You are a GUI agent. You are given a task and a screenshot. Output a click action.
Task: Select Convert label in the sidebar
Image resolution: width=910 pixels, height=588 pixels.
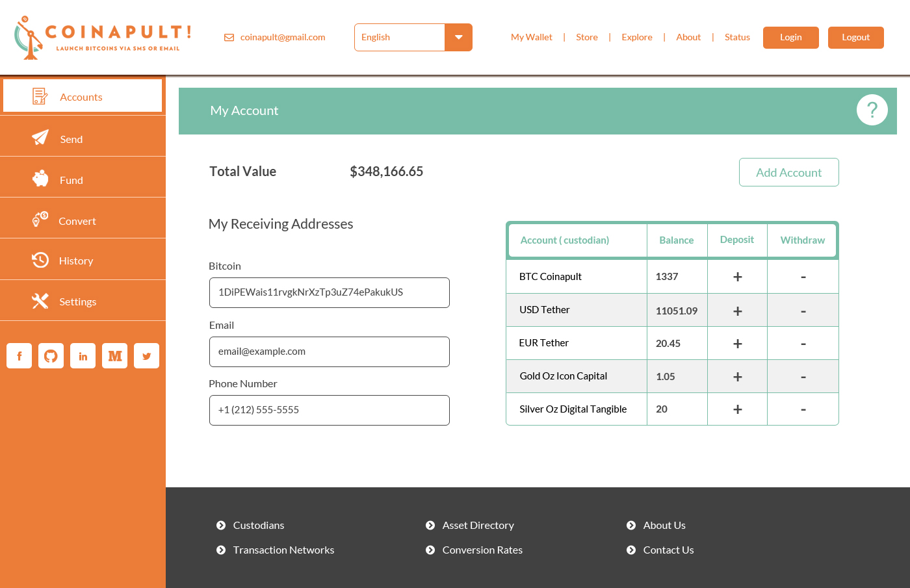[77, 221]
